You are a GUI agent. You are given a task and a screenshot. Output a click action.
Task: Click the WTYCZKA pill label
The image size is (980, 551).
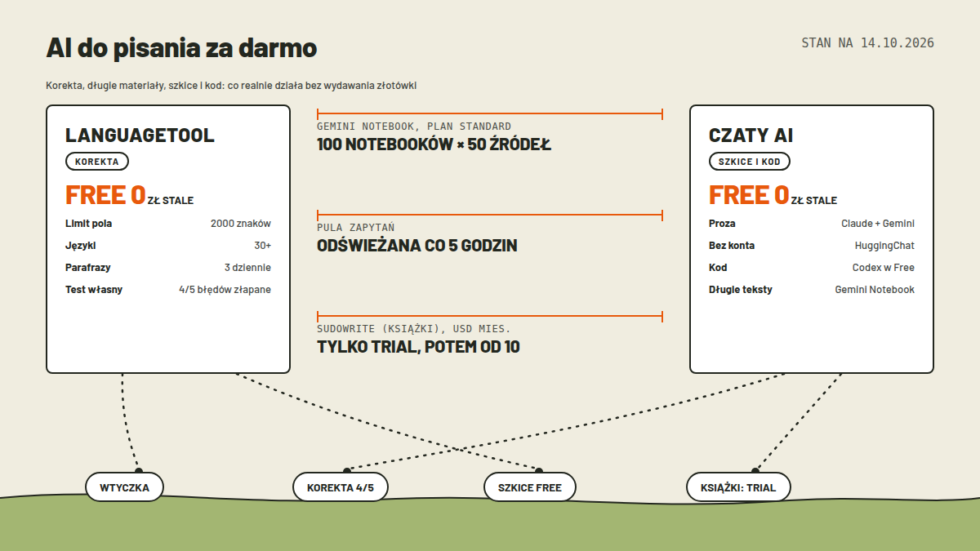point(125,487)
